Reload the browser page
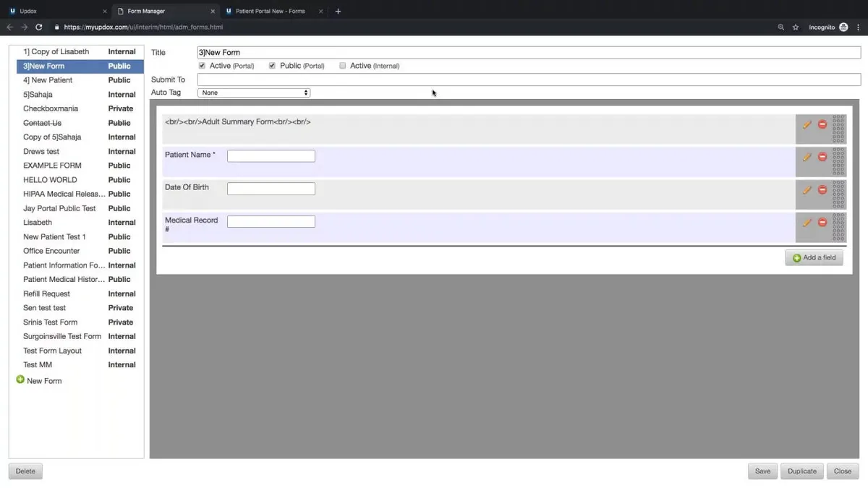 38,27
